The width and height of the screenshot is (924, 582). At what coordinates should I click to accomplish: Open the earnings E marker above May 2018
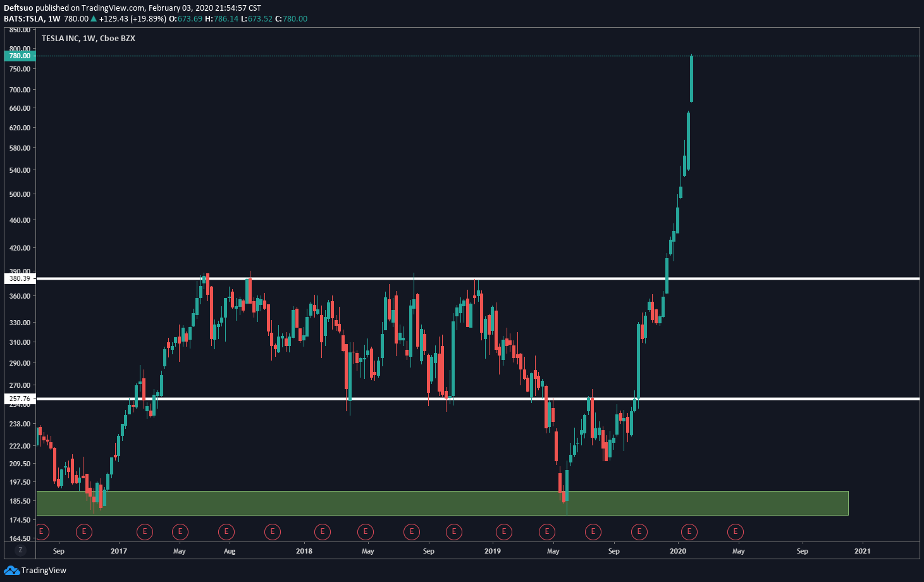365,531
